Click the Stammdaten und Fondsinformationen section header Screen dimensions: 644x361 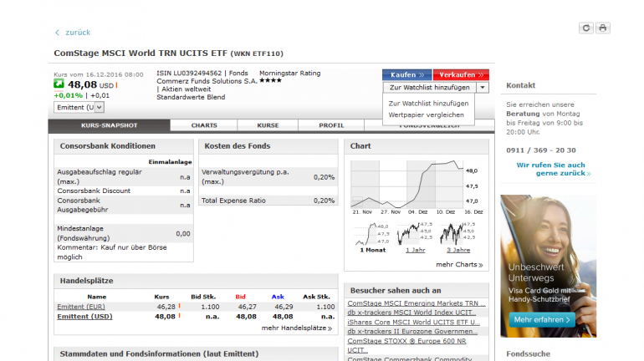160,354
